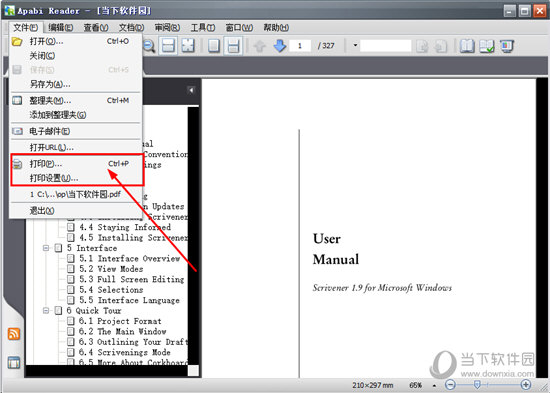Viewport: 550px width, 393px height.
Task: Open the 编辑 menu
Action: tap(61, 27)
